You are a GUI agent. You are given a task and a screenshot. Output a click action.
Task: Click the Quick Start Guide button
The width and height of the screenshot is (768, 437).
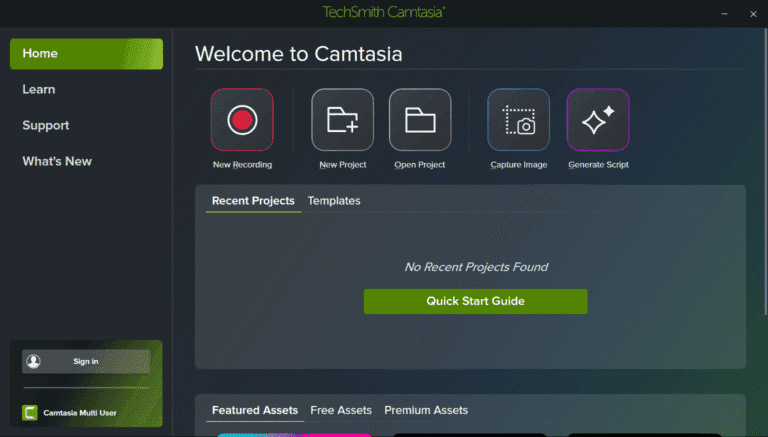[x=476, y=301]
